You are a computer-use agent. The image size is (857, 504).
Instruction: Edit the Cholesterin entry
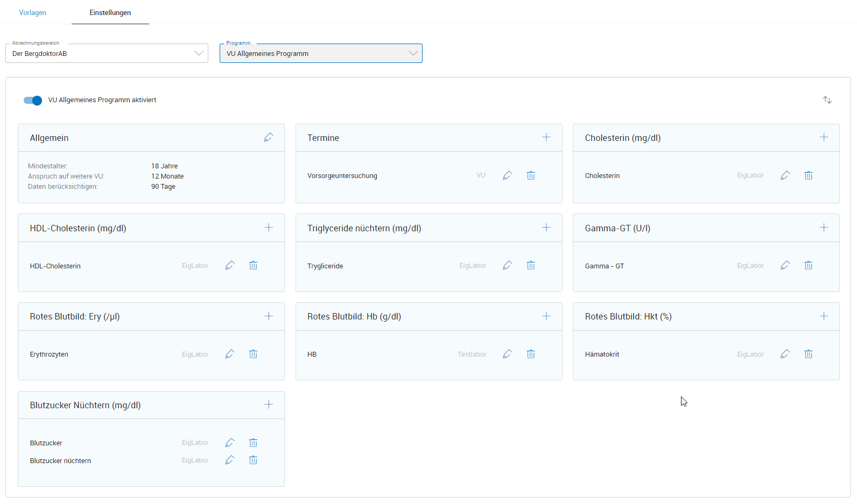785,175
